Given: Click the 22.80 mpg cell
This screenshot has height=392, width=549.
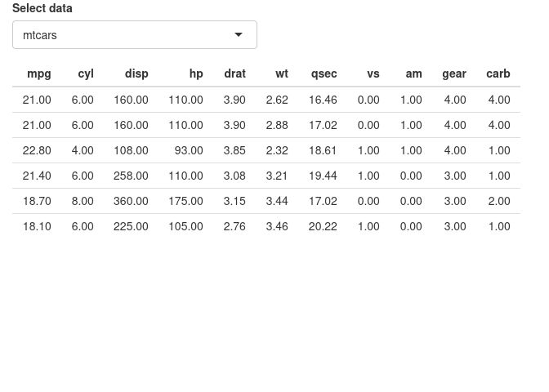Looking at the screenshot, I should (x=37, y=150).
